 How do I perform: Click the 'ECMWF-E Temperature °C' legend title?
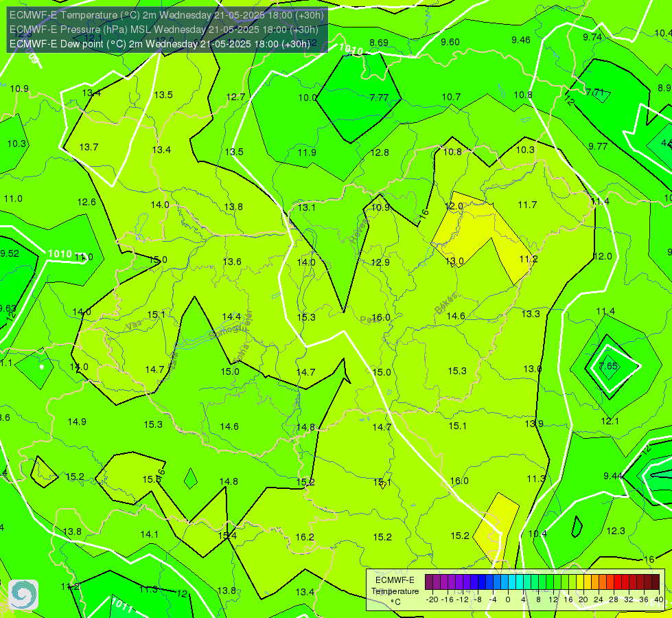395,591
